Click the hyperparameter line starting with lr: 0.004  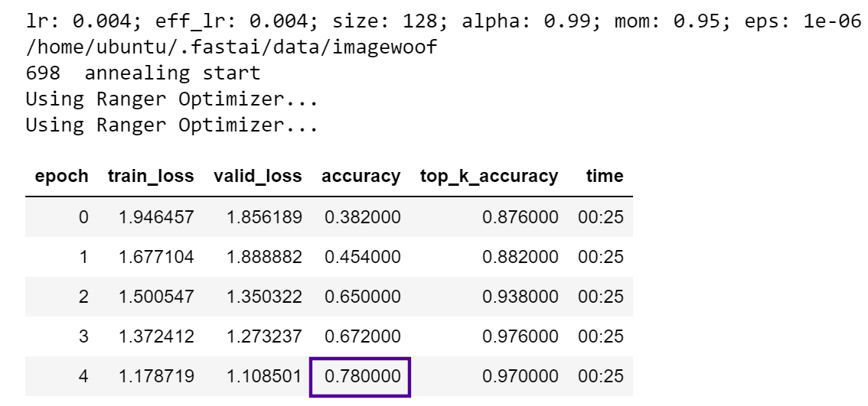(444, 21)
